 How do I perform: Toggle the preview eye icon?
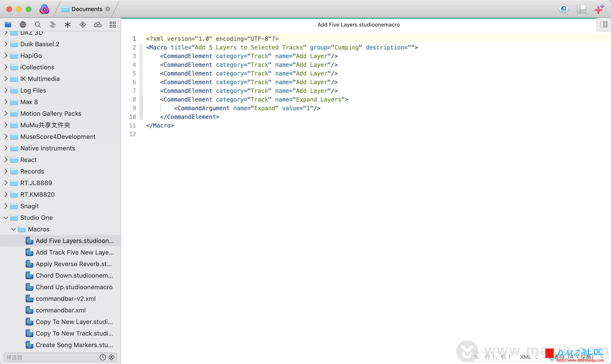click(x=564, y=9)
